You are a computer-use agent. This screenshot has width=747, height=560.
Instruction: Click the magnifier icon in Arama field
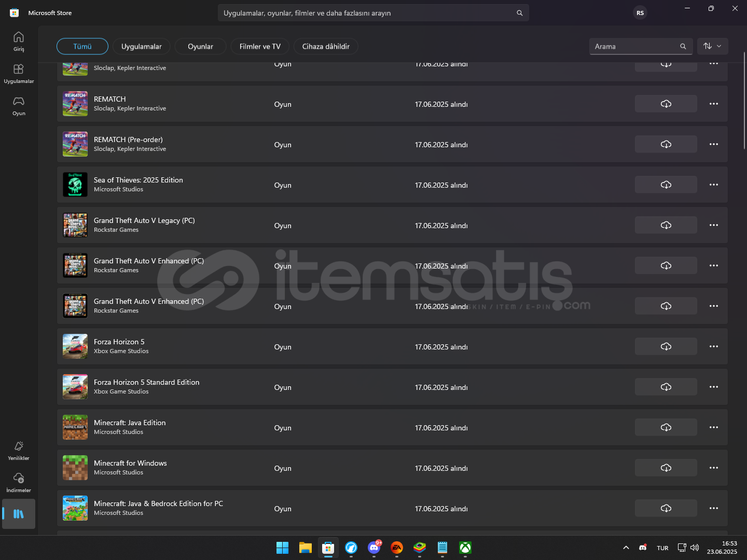(683, 46)
